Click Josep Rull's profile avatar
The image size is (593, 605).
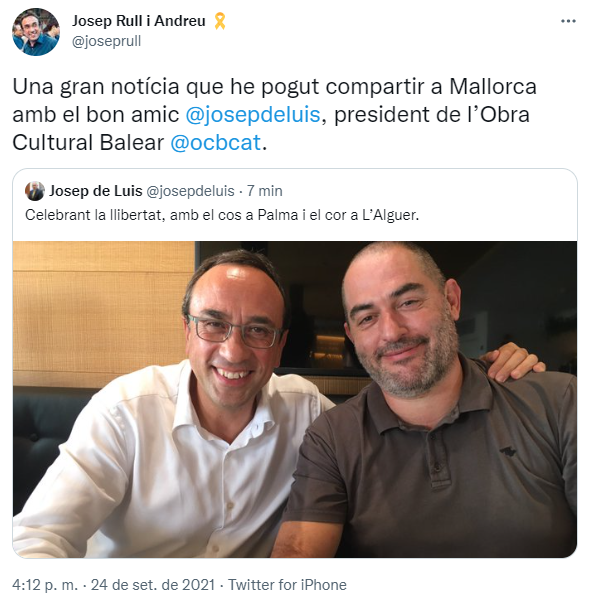[x=36, y=32]
